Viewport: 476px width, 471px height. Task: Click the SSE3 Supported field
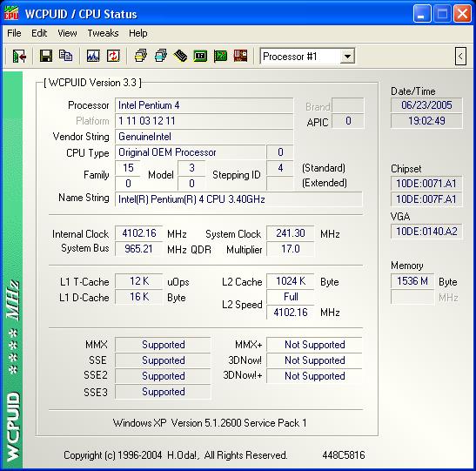click(163, 392)
